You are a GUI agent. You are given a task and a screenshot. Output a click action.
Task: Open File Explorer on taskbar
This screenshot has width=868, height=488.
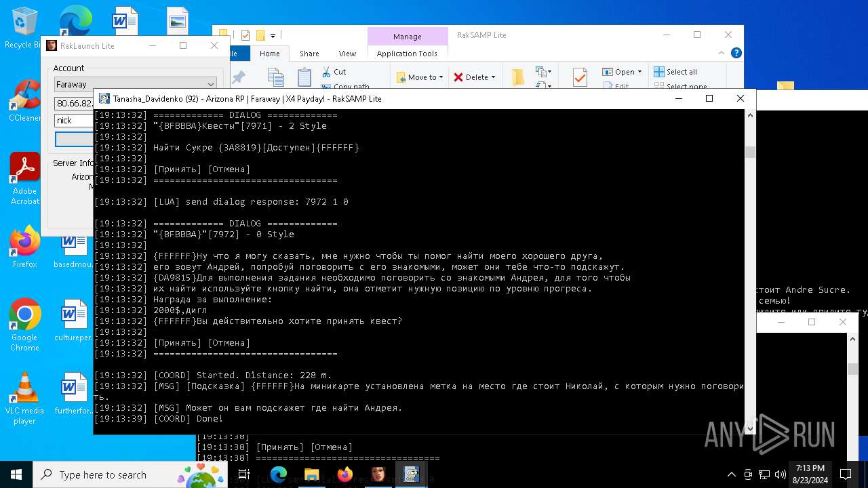pos(311,474)
